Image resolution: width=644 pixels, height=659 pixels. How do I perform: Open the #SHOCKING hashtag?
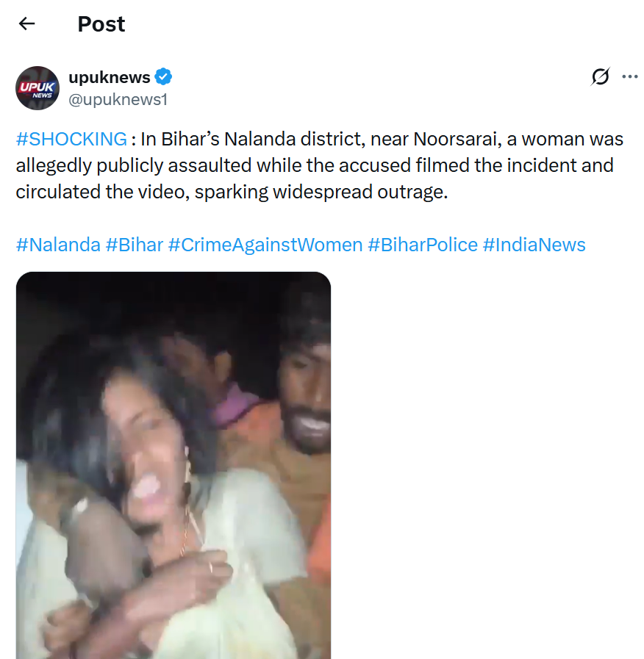point(71,139)
